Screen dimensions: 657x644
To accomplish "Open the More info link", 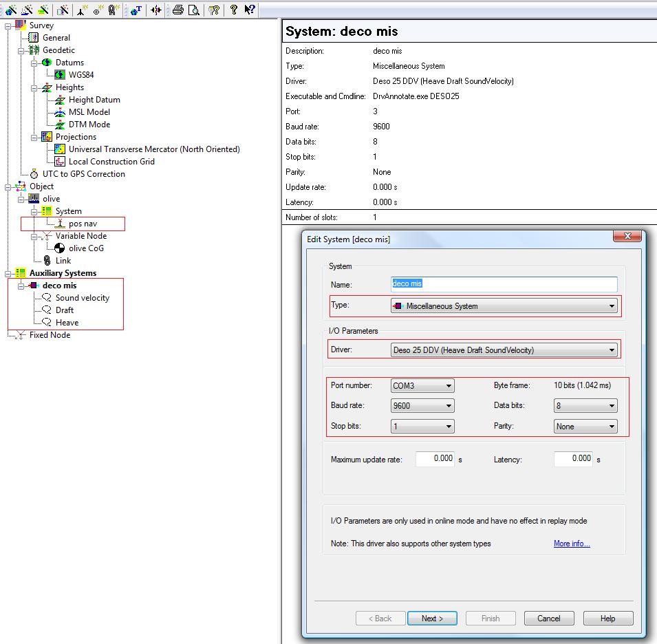I will (572, 544).
